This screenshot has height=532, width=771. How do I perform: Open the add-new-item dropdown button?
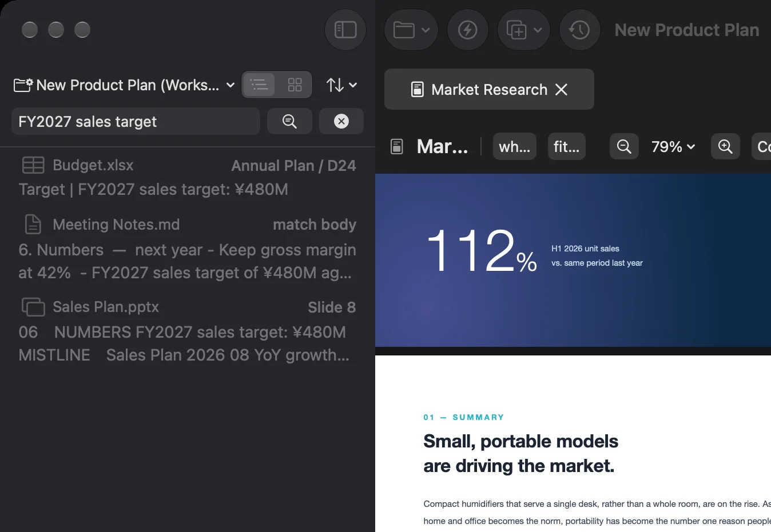(524, 30)
